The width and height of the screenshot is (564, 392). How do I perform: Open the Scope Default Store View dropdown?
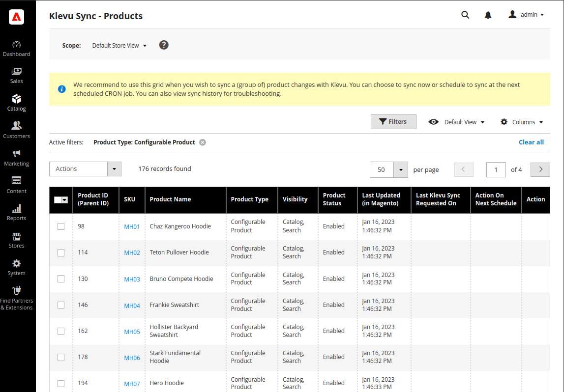click(x=119, y=46)
